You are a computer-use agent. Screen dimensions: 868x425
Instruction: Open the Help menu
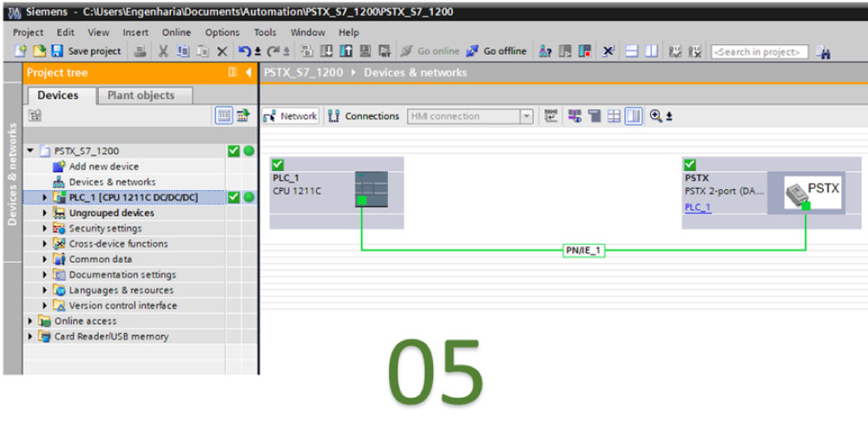click(349, 32)
